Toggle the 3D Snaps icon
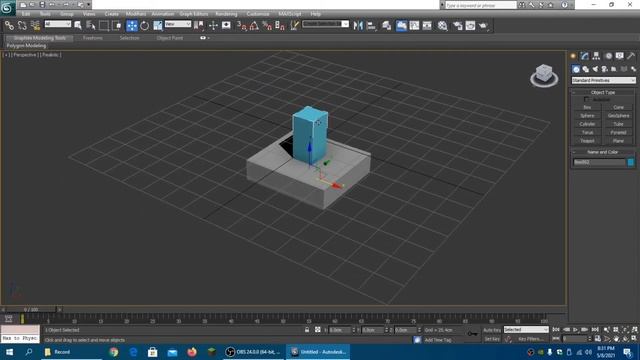The height and width of the screenshot is (360, 640). coord(242,26)
